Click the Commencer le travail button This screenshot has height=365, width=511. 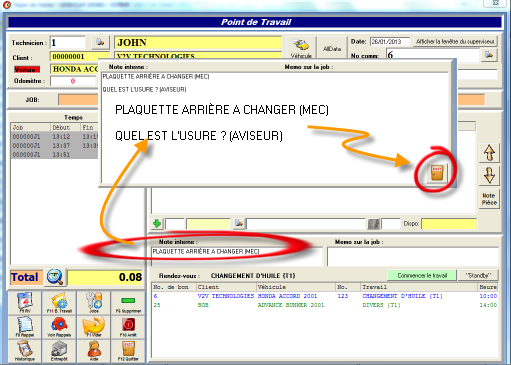[x=422, y=275]
